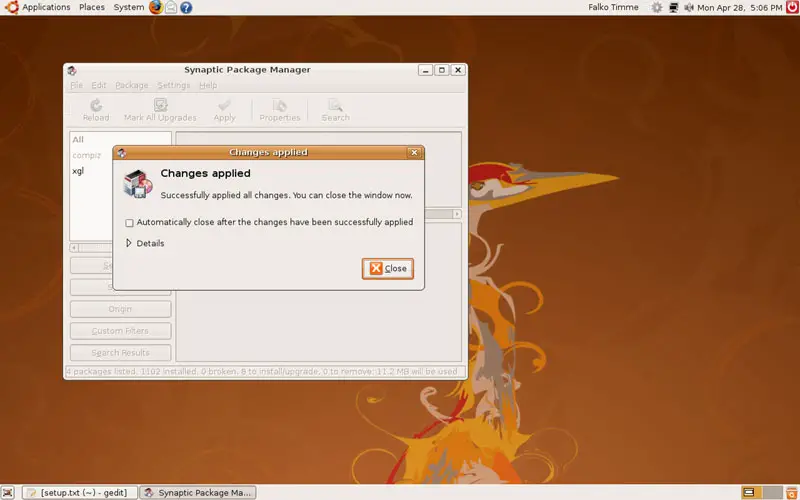Click the red power quit icon in panel
Screen dimensions: 800x500
coord(792,7)
